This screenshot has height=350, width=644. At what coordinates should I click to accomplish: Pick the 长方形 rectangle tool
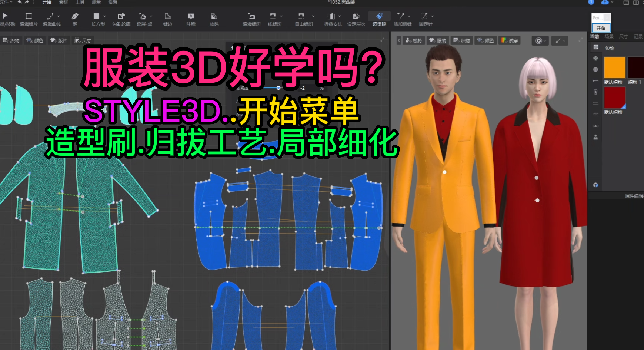pyautogui.click(x=98, y=19)
